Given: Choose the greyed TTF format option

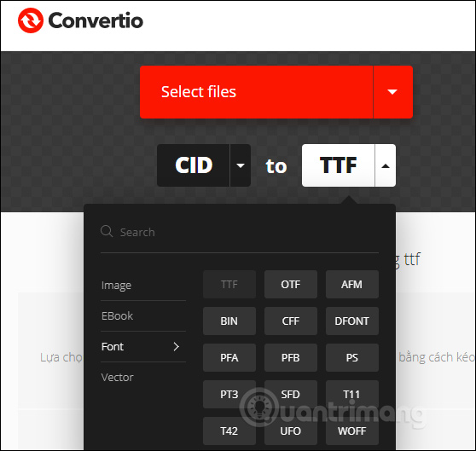Looking at the screenshot, I should click(x=229, y=285).
